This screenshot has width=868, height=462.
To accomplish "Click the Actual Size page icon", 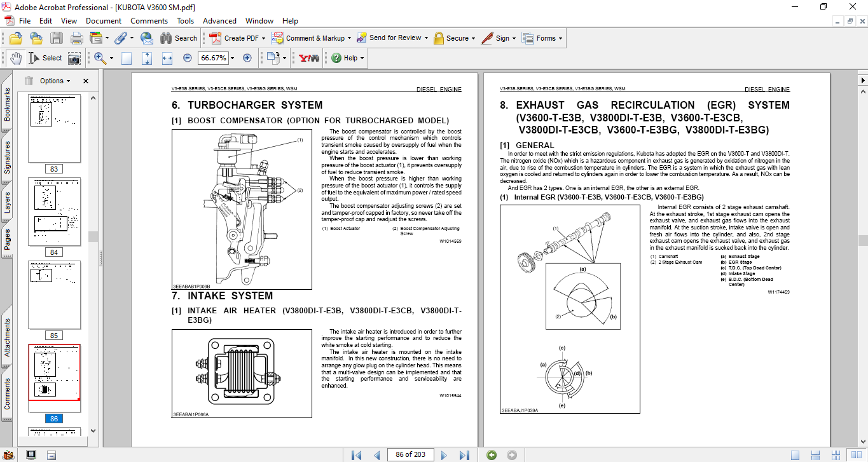I will coord(127,58).
